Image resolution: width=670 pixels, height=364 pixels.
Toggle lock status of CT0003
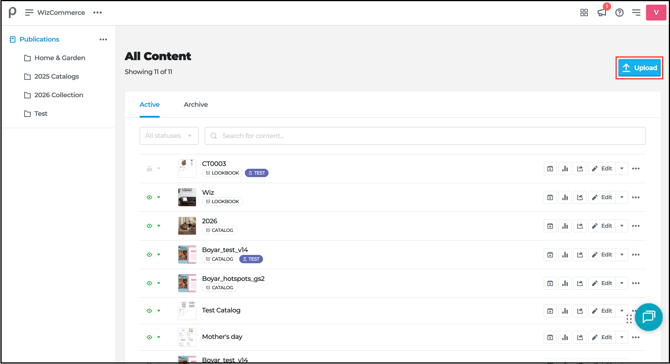(149, 169)
